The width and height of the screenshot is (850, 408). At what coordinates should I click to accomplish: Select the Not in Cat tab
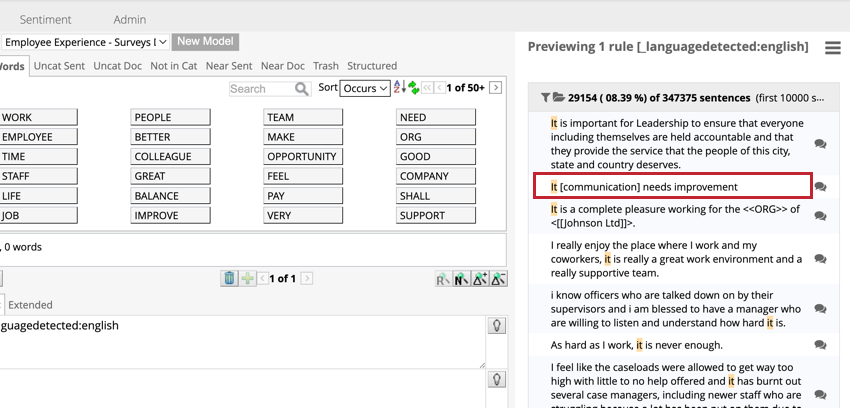[x=173, y=66]
